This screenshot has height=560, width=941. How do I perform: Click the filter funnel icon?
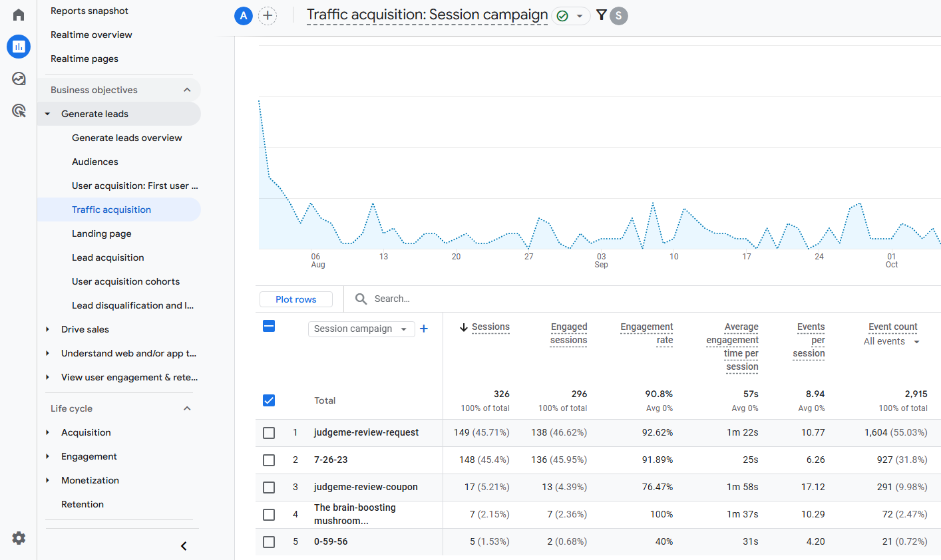click(602, 15)
